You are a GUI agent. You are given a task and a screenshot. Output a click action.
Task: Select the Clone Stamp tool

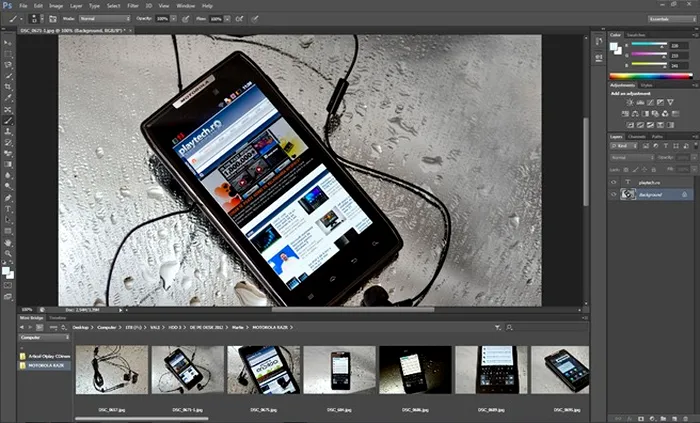(8, 131)
